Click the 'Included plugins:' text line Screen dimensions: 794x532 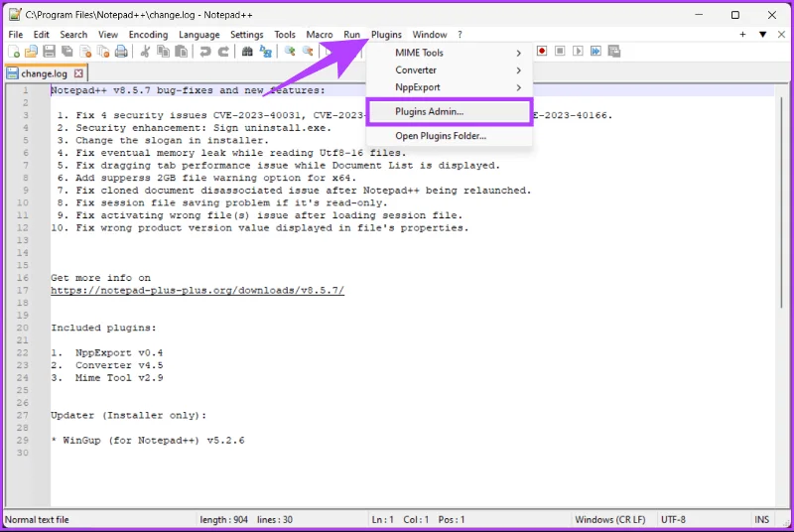coord(103,328)
